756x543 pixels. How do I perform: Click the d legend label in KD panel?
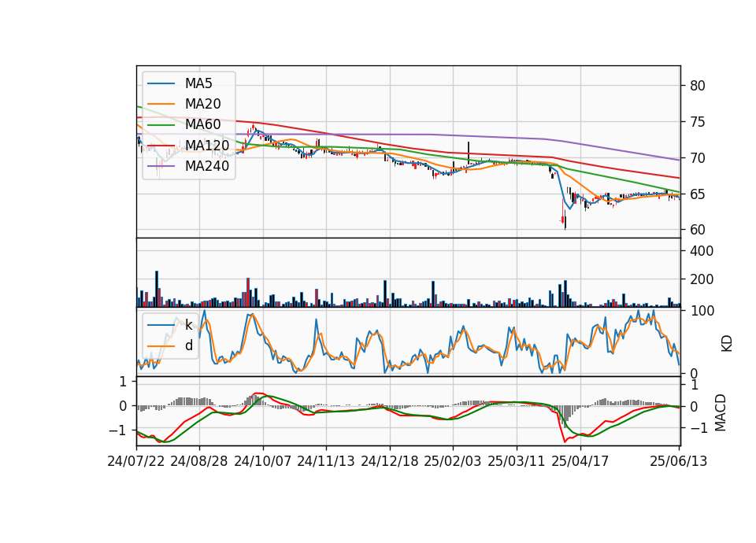(189, 345)
